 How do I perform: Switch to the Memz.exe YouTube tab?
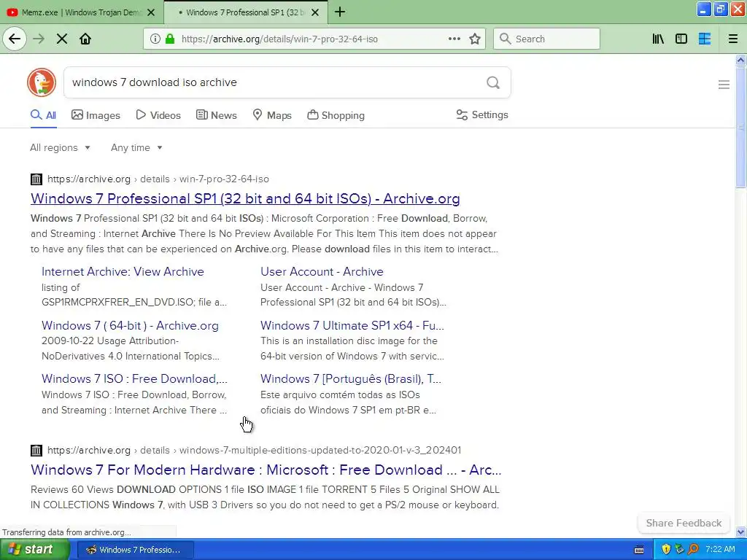tap(81, 12)
